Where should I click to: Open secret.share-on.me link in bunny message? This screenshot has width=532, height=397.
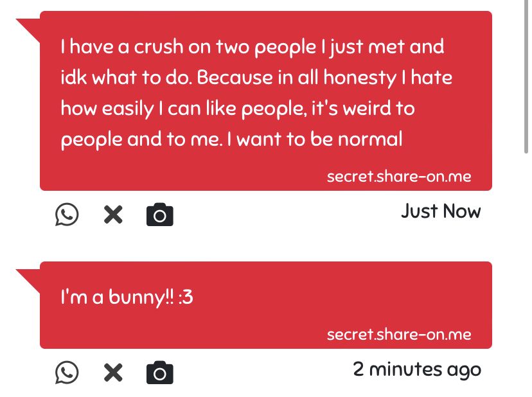[x=398, y=334]
